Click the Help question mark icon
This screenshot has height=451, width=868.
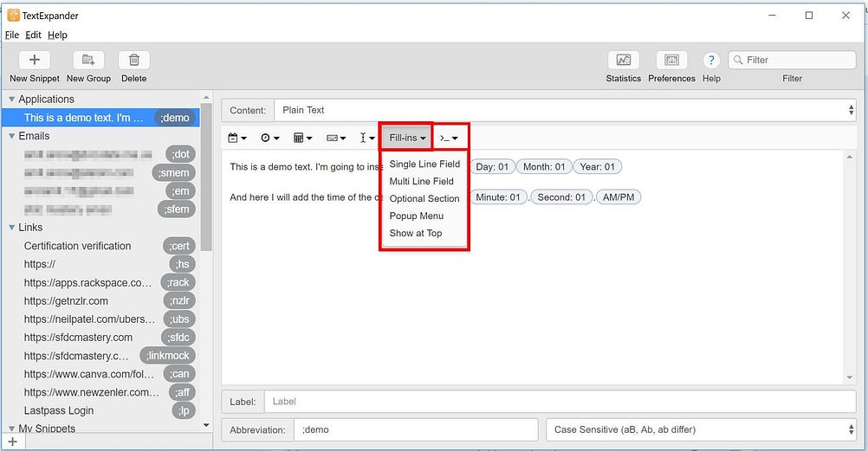click(x=711, y=60)
